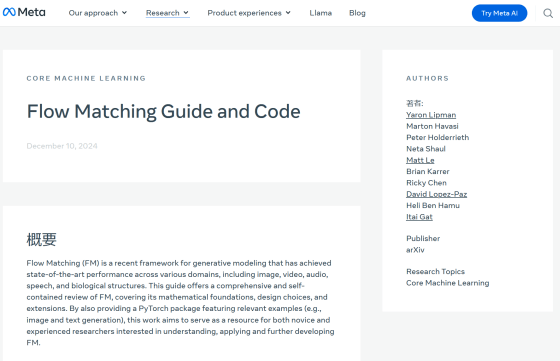Image resolution: width=560 pixels, height=361 pixels.
Task: Click the CORE MACHINE LEARNING category heading
Action: 86,78
